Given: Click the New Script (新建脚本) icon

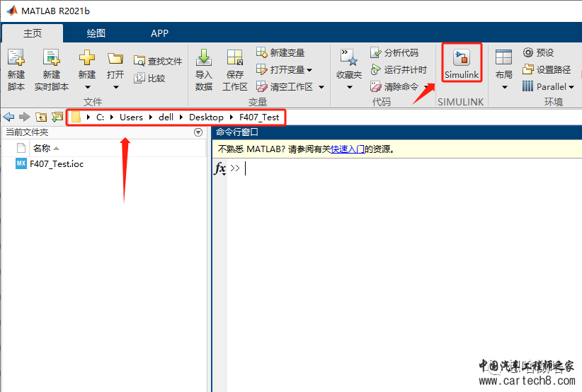Looking at the screenshot, I should pos(16,58).
